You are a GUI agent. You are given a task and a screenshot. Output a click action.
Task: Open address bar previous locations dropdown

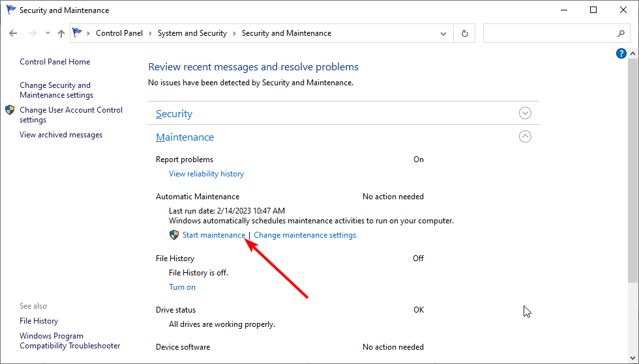(x=443, y=33)
